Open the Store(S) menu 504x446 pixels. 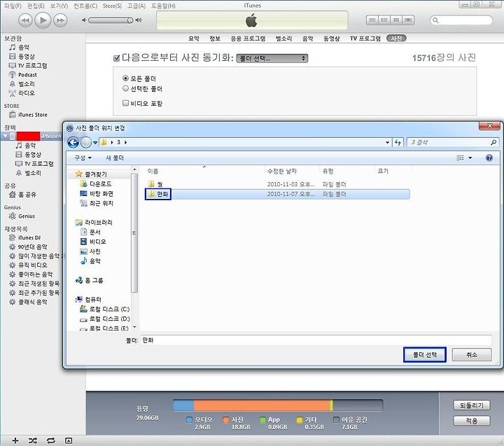[112, 6]
